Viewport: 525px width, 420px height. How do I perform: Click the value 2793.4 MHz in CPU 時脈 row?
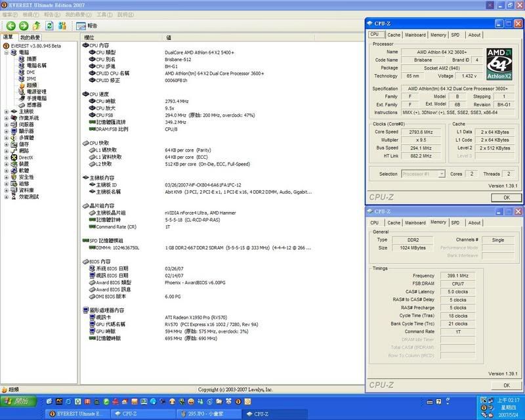pos(177,101)
